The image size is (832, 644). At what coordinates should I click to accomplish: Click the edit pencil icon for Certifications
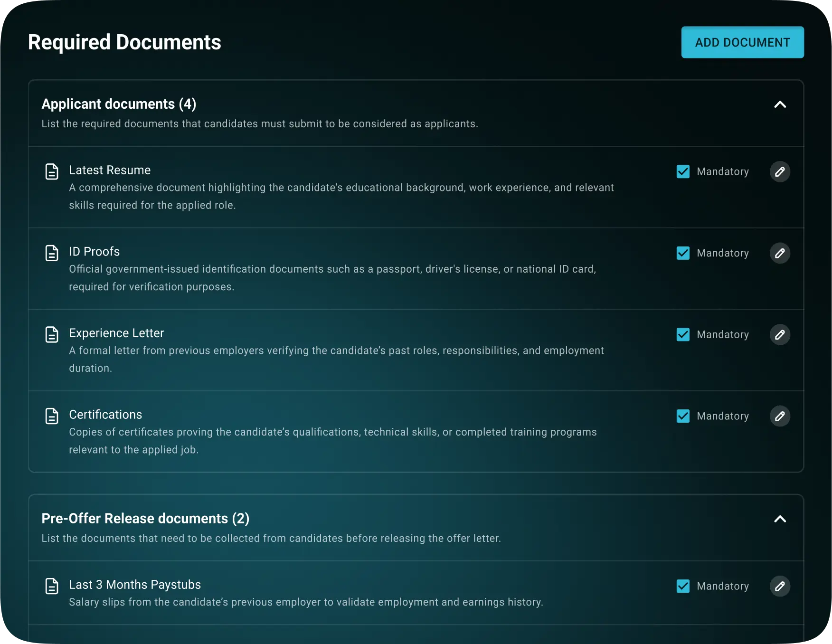point(780,416)
